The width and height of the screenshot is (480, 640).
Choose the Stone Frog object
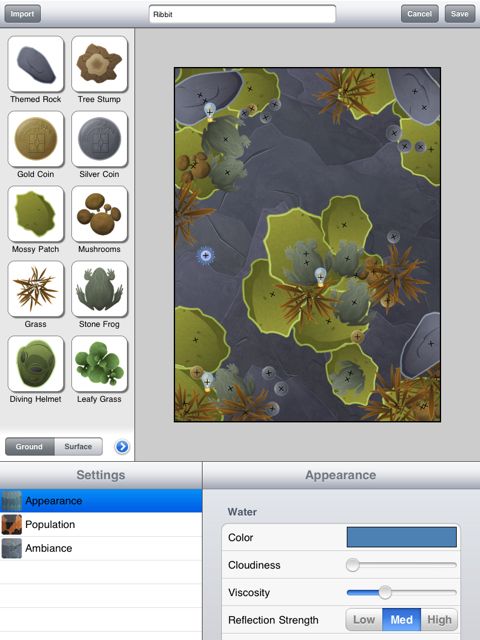pyautogui.click(x=100, y=289)
